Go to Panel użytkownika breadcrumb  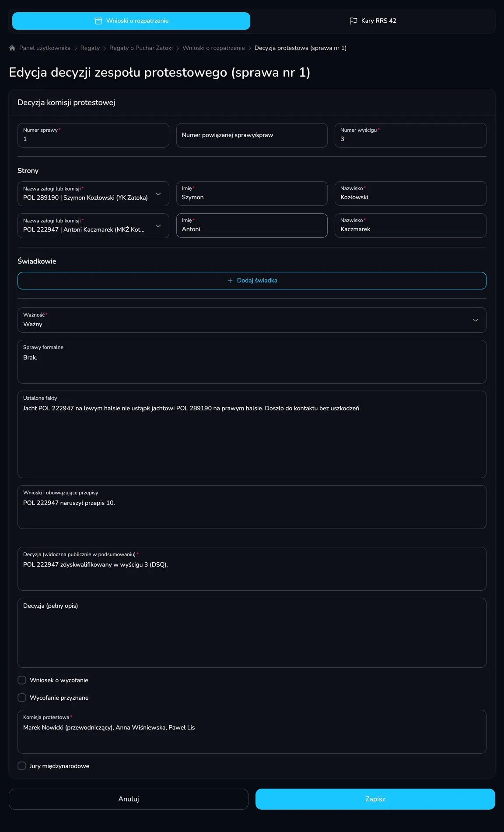click(x=45, y=48)
